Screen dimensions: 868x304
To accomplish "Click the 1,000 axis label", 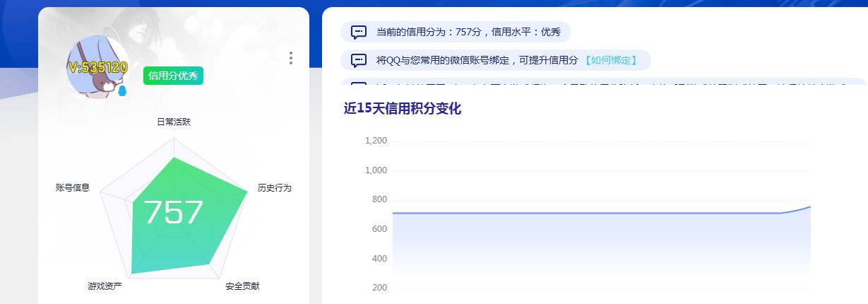I will [x=376, y=170].
